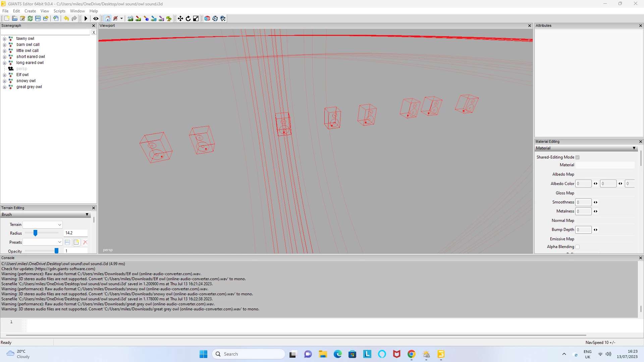644x362 pixels.
Task: Click the New scene toolbar icon
Action: tap(7, 18)
